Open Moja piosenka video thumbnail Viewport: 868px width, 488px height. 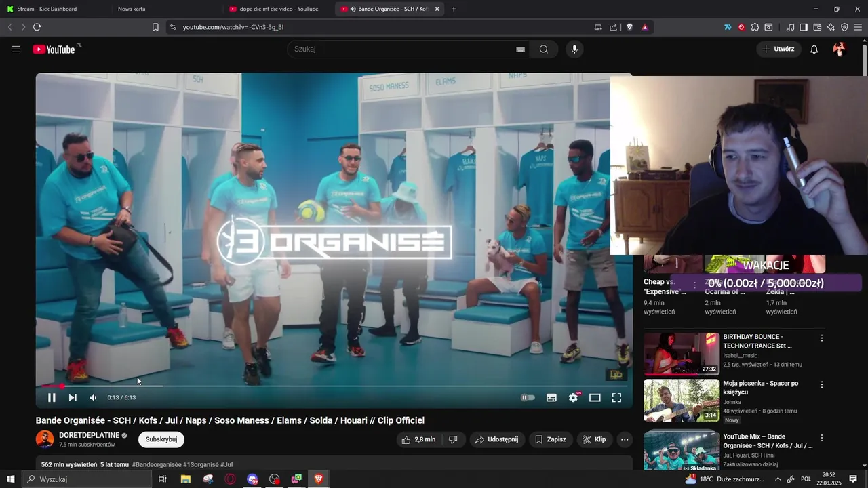click(x=682, y=400)
